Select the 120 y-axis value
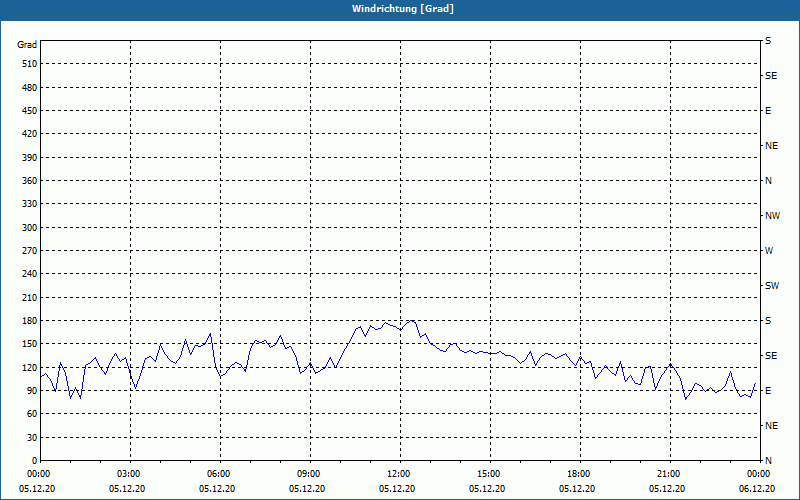Viewport: 800px width, 500px height. [30, 367]
